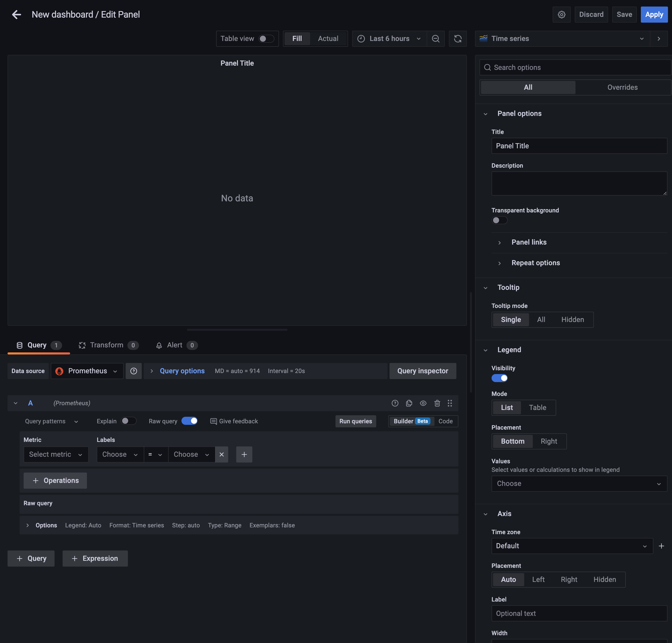Click the Query inspector button

click(422, 371)
